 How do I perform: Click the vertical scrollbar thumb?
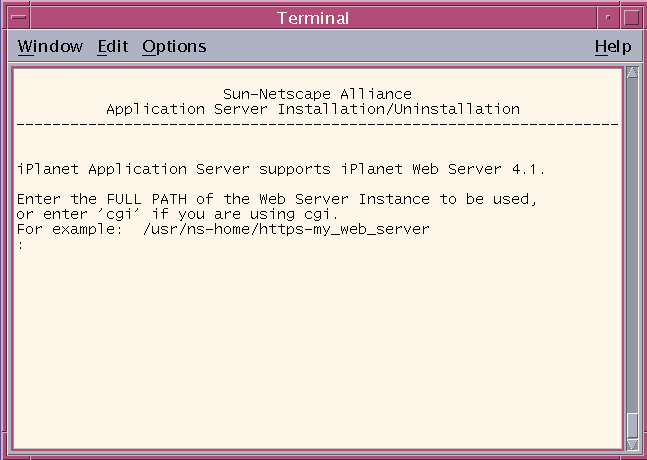pyautogui.click(x=632, y=425)
